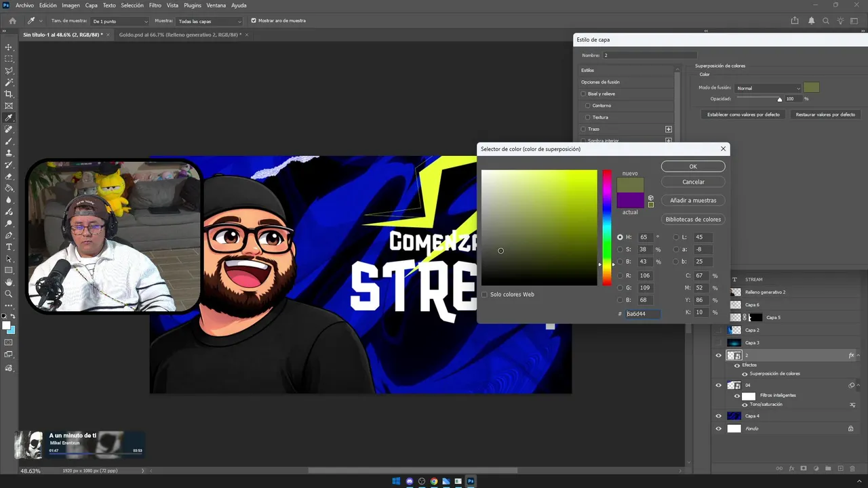868x488 pixels.
Task: Open the Ventana menu
Action: click(216, 5)
